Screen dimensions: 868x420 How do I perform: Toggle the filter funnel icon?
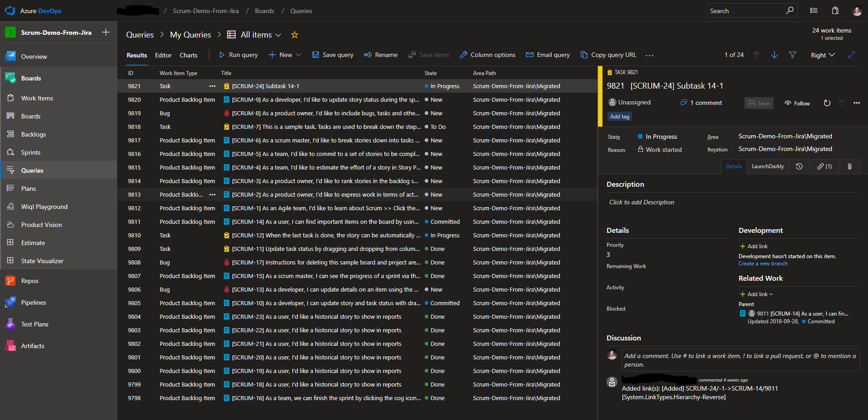point(792,55)
